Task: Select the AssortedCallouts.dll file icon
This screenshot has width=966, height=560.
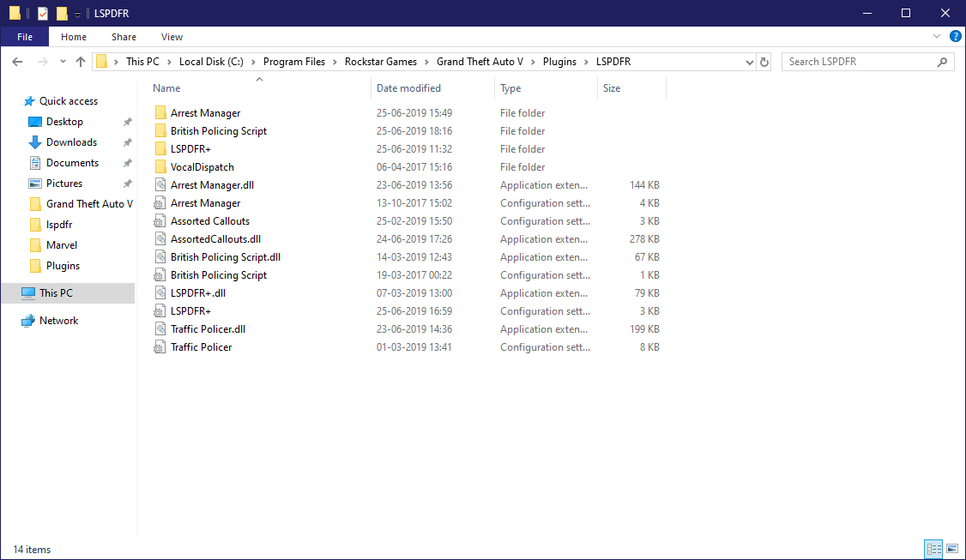Action: click(x=160, y=239)
